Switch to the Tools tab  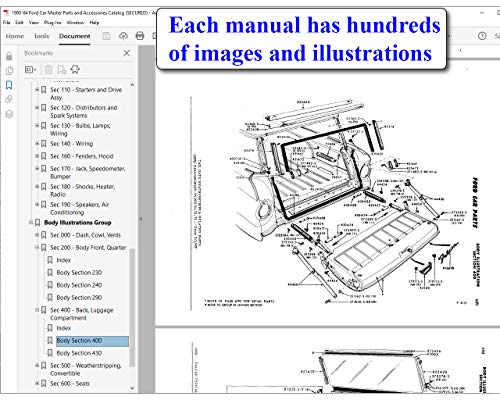pyautogui.click(x=41, y=36)
